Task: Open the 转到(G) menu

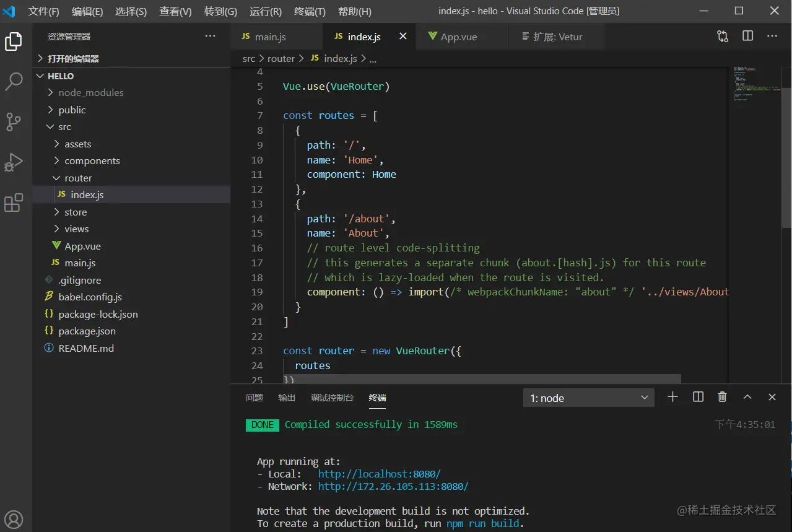Action: tap(220, 11)
